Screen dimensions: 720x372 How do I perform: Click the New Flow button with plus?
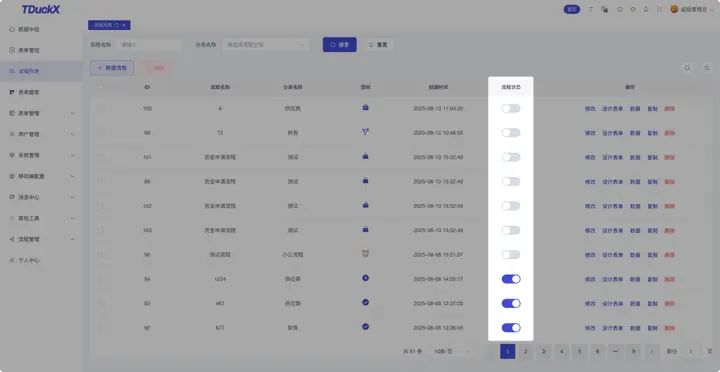pos(112,68)
